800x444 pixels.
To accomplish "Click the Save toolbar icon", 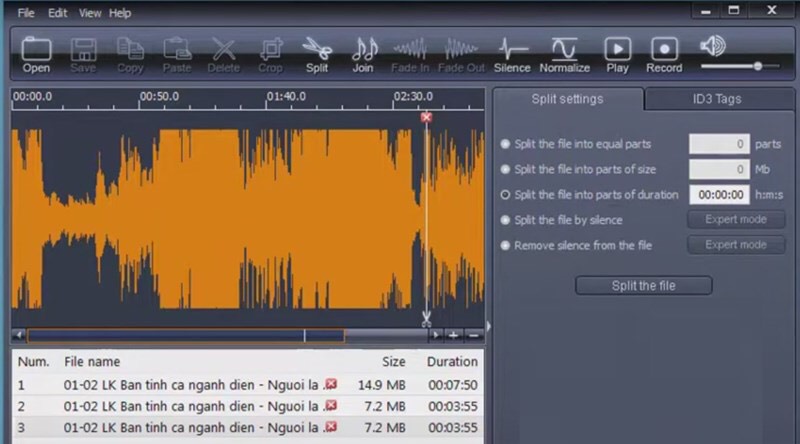I will [x=83, y=55].
